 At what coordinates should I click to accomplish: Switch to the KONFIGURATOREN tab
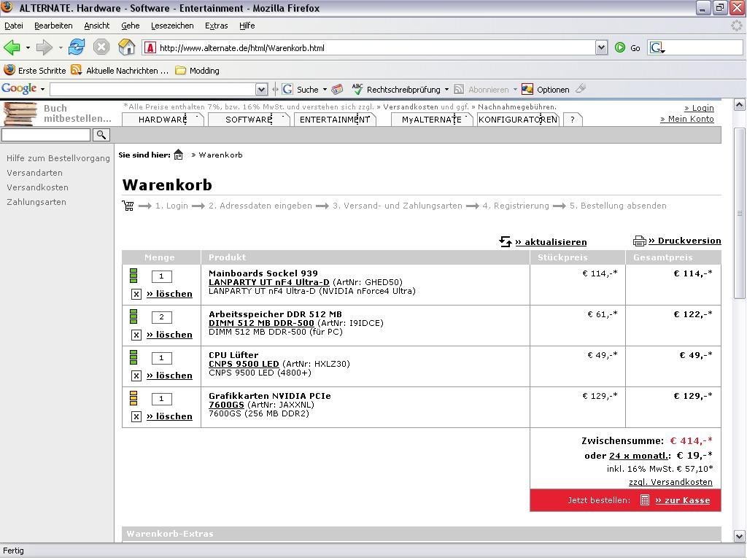[518, 120]
